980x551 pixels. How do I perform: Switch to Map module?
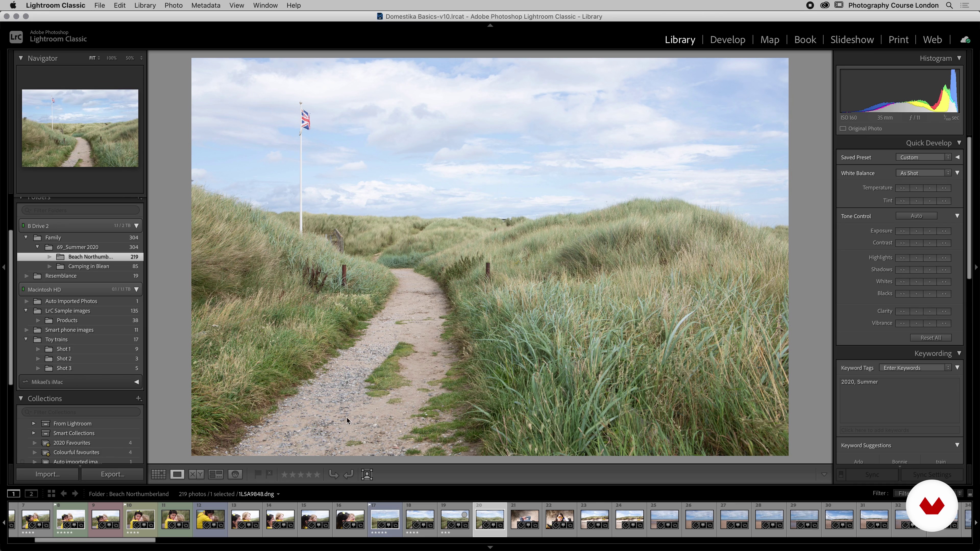[x=770, y=40]
